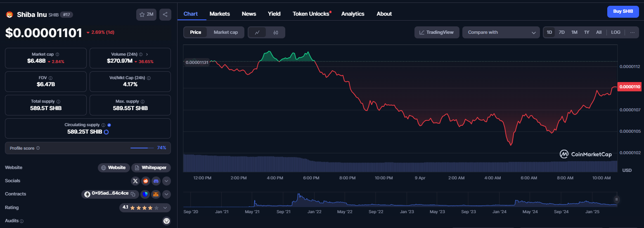Switch to the Markets tab
Viewport: 644px width, 228px height.
pos(220,14)
